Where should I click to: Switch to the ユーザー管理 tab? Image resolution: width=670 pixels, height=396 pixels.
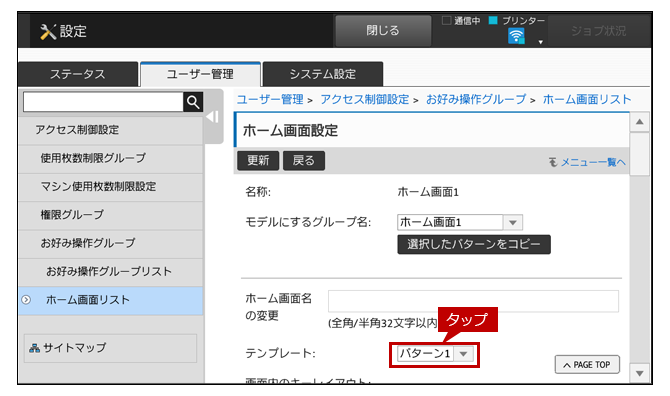click(200, 74)
